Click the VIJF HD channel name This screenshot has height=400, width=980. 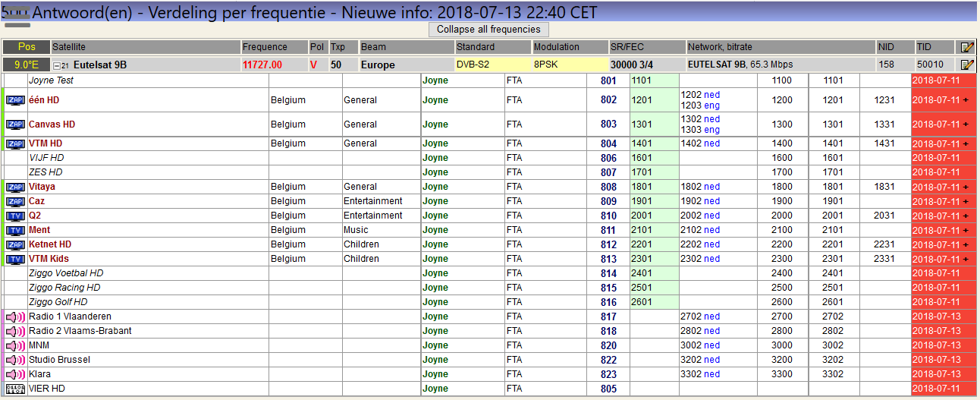[x=46, y=158]
